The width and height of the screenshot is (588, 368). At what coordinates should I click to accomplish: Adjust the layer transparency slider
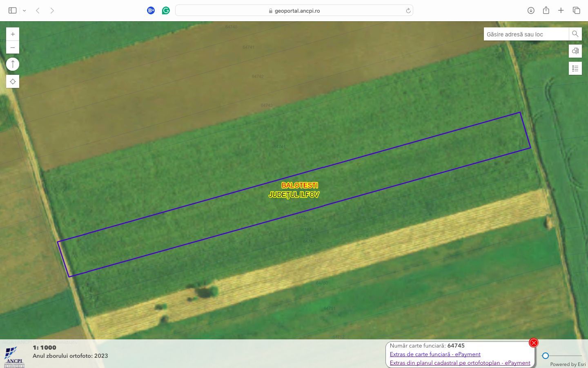click(x=546, y=355)
